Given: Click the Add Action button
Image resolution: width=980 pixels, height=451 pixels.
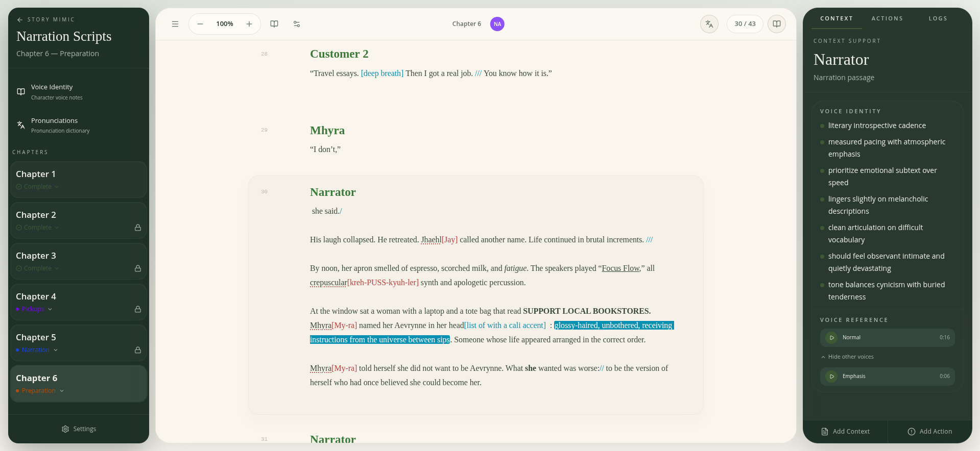Looking at the screenshot, I should coord(930,432).
